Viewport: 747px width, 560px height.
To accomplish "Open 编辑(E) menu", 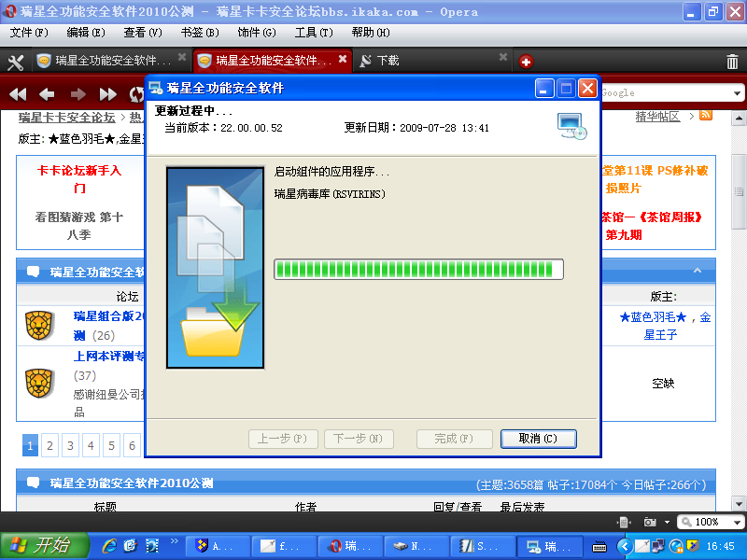I will point(86,33).
